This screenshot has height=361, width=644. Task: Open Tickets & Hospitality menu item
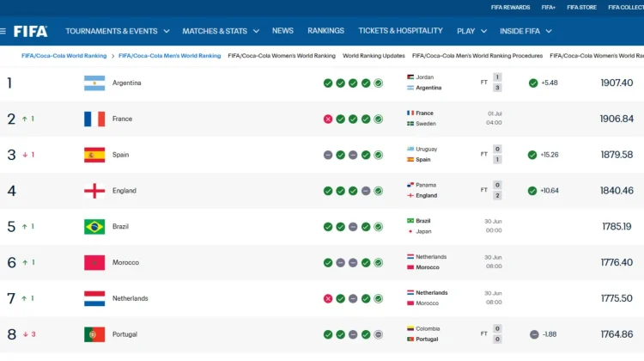coord(400,31)
